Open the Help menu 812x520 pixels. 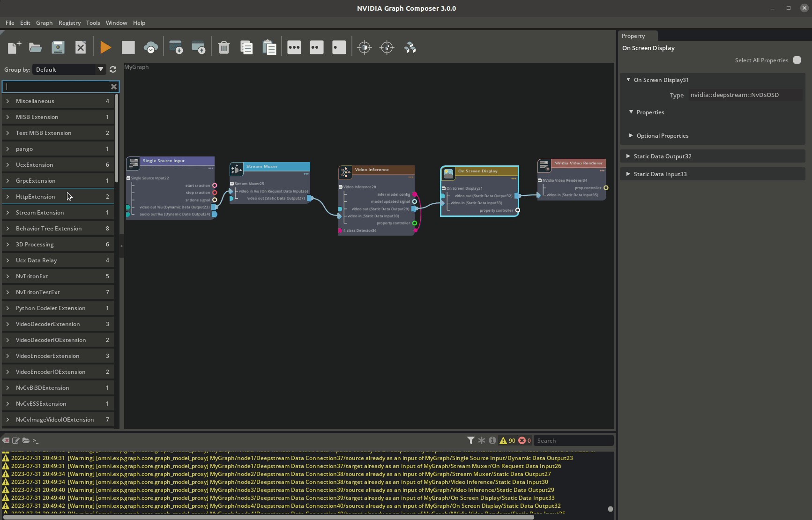pyautogui.click(x=139, y=22)
